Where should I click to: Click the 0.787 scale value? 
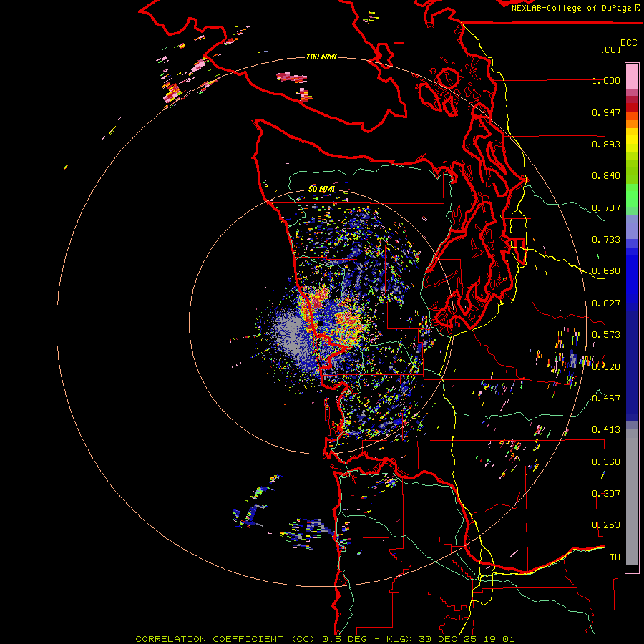[606, 208]
